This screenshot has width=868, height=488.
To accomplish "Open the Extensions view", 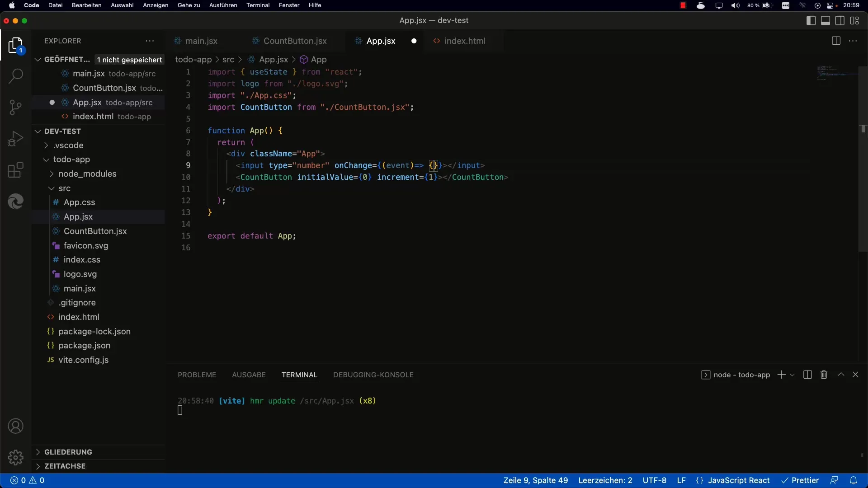I will [16, 170].
